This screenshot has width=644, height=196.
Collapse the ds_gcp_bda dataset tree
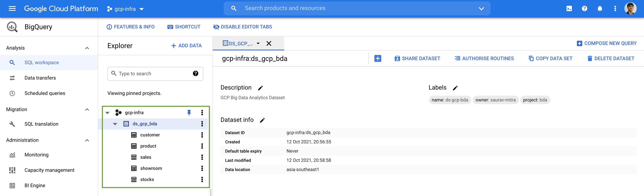[115, 124]
